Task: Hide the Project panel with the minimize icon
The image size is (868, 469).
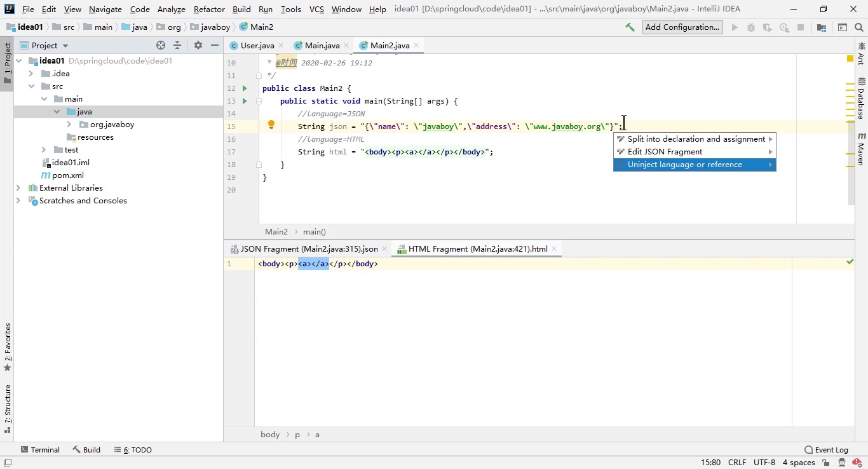Action: pos(215,45)
